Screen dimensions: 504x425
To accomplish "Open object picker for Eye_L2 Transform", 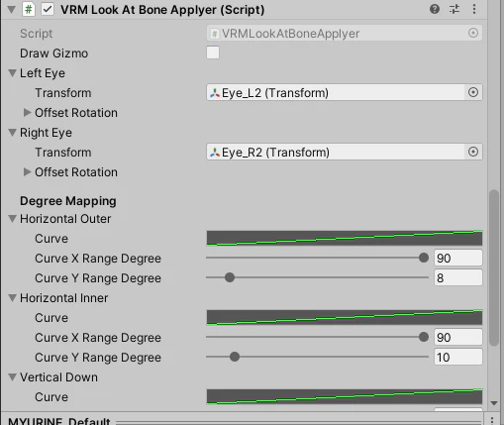I will coord(473,92).
